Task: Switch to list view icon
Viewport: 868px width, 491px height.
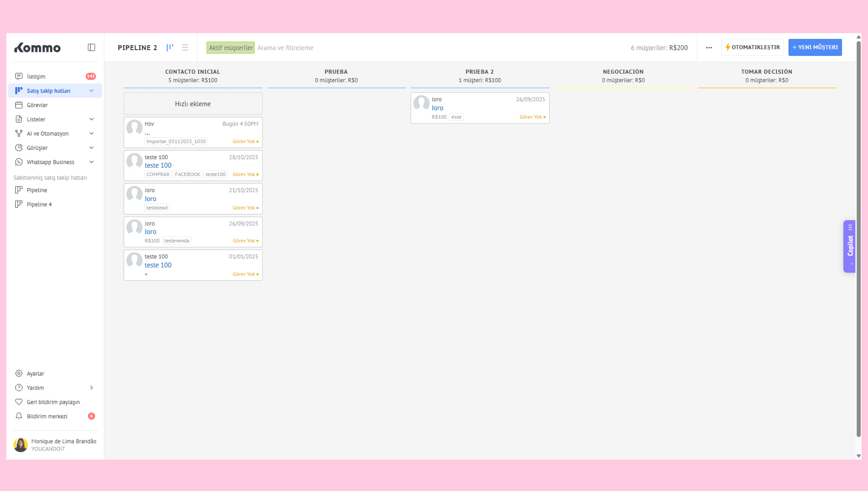Action: tap(185, 48)
